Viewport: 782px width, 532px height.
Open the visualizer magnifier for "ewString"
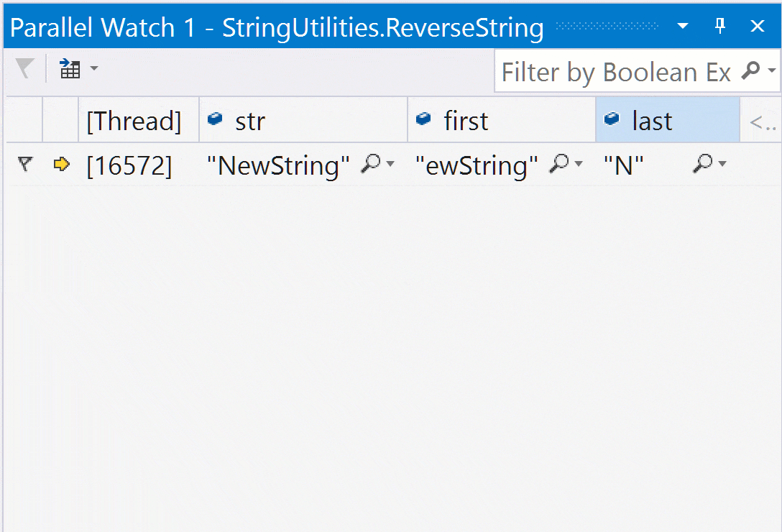tap(558, 165)
